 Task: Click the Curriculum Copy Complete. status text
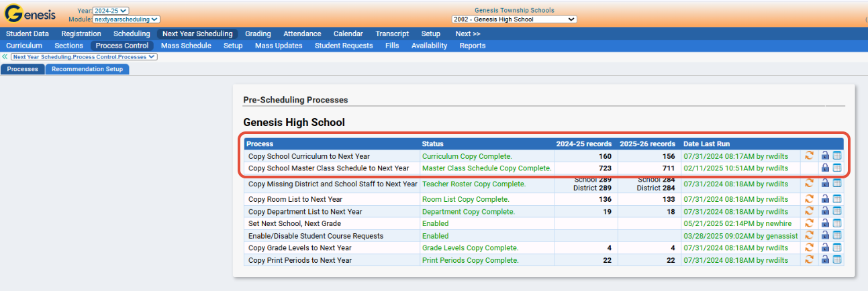(x=467, y=156)
